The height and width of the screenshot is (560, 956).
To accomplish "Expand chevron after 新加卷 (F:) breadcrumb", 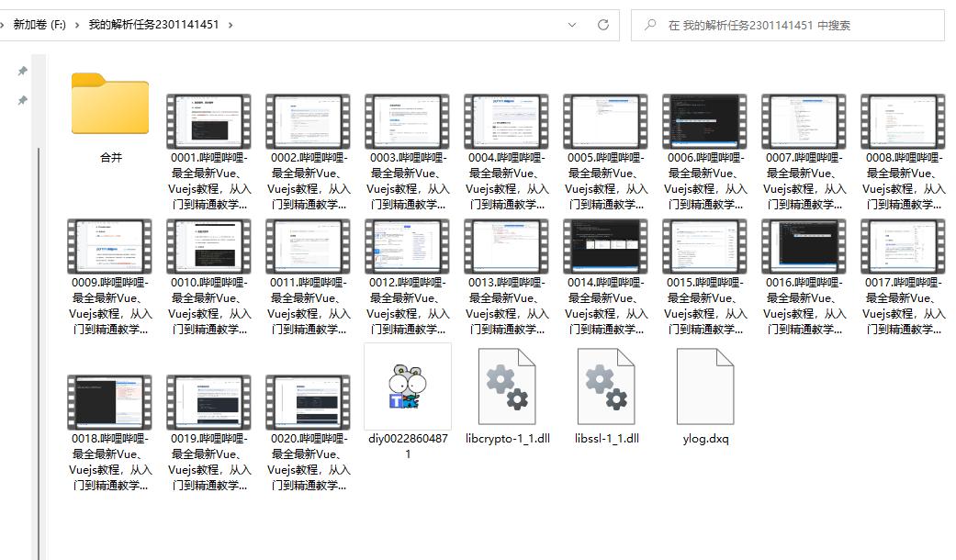I will (77, 25).
